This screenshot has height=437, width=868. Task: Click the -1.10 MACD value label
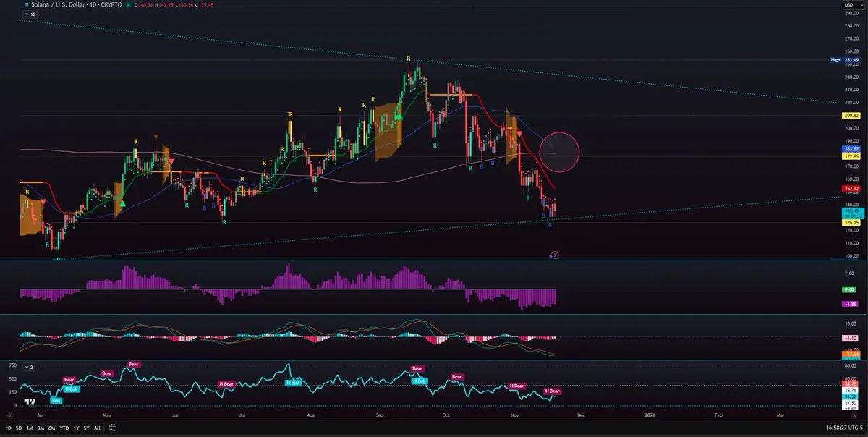pos(851,338)
